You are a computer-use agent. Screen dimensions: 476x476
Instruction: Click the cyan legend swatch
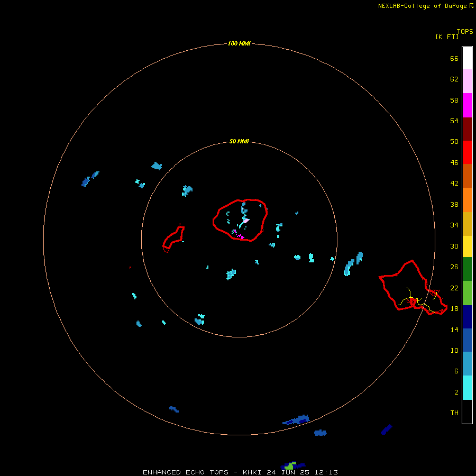pos(467,387)
